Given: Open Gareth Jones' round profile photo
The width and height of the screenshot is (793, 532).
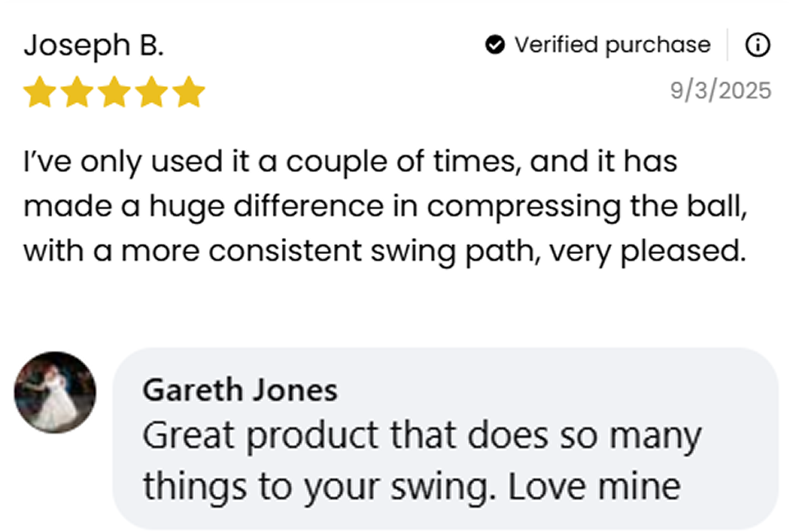Looking at the screenshot, I should 55,392.
